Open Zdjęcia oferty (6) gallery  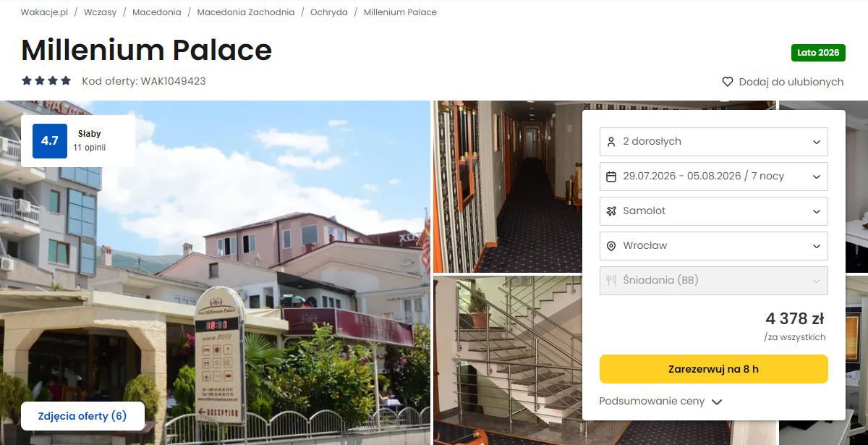[82, 416]
